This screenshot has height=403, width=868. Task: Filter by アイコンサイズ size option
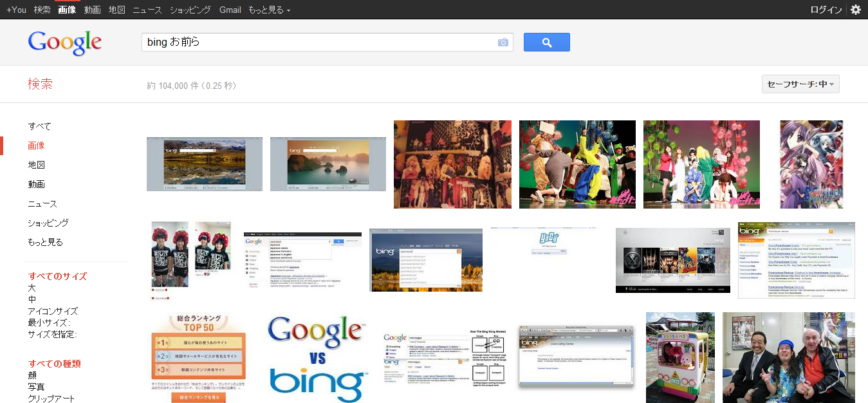pos(52,311)
